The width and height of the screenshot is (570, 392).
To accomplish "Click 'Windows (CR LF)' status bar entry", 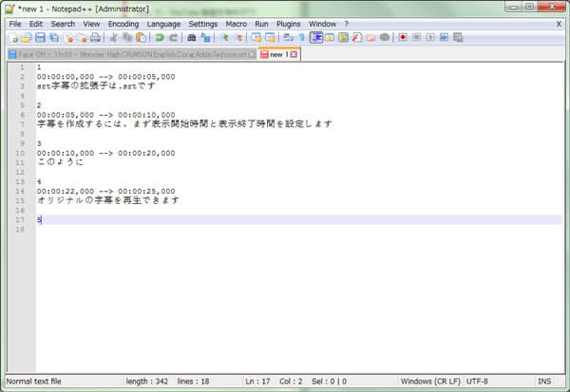I will tap(430, 382).
